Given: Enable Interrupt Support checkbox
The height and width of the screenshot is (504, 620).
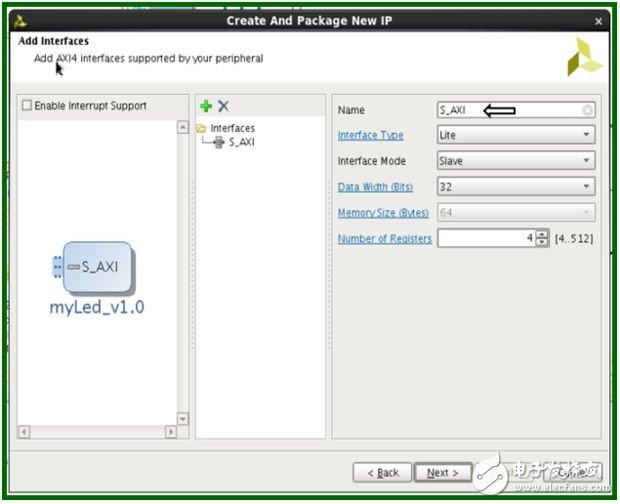Looking at the screenshot, I should [27, 106].
